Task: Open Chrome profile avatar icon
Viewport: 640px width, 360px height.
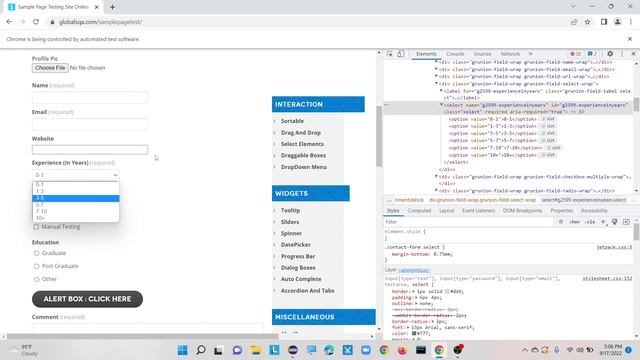Action: [618, 22]
